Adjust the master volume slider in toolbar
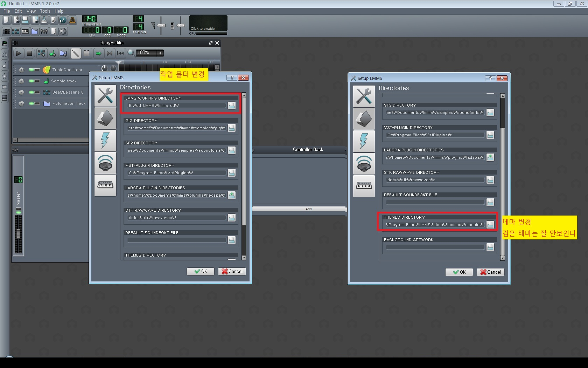 (x=161, y=25)
